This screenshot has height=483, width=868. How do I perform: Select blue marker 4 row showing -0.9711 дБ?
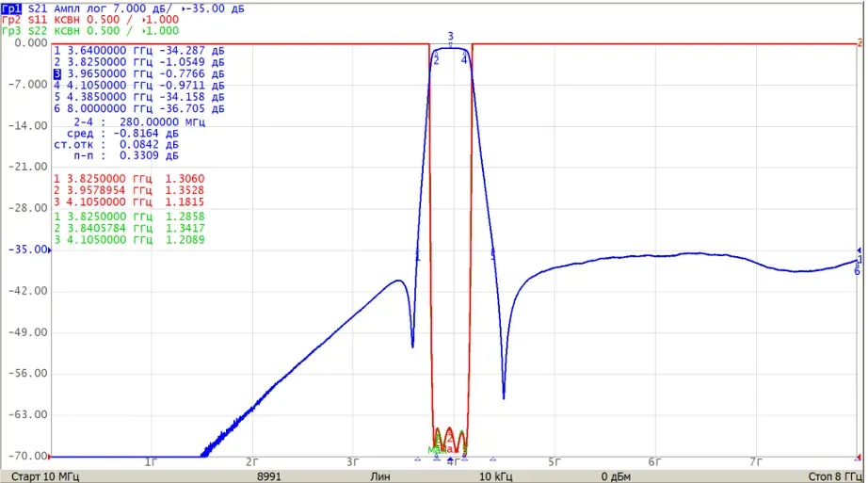(x=139, y=86)
